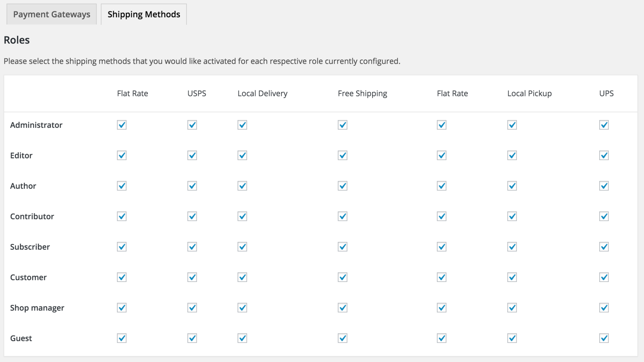Disable Free Shipping for Customer
Viewport: 644px width, 362px height.
click(x=342, y=277)
